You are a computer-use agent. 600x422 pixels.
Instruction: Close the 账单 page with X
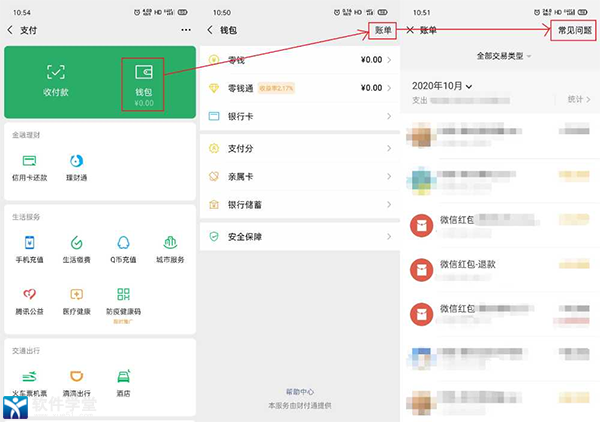(410, 30)
